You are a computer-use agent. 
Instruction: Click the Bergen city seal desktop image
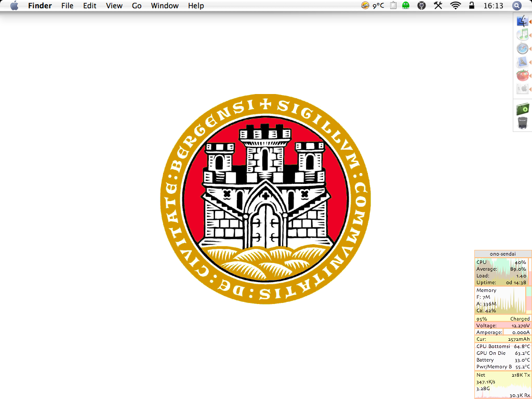265,199
